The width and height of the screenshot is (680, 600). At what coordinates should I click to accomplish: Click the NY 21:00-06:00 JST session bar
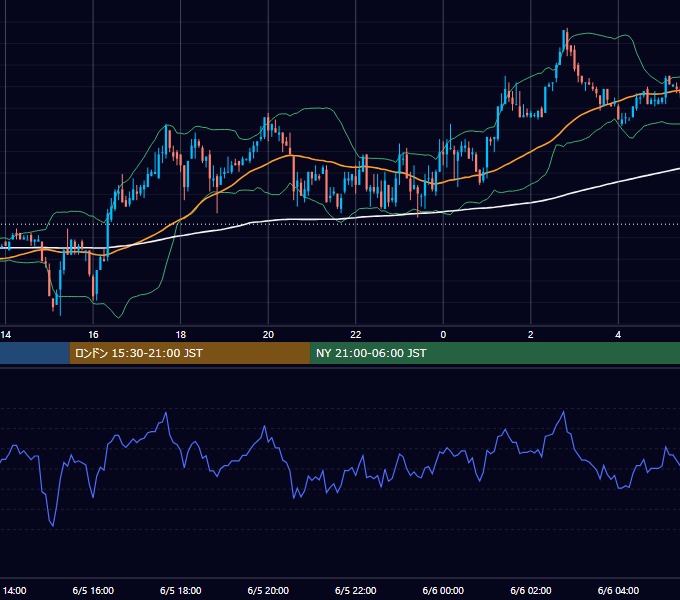click(x=495, y=353)
